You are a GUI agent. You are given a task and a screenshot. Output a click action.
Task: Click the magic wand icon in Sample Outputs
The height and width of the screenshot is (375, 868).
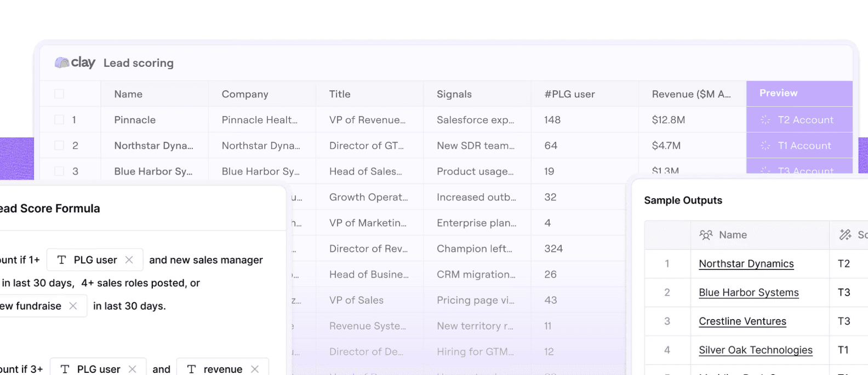[846, 235]
